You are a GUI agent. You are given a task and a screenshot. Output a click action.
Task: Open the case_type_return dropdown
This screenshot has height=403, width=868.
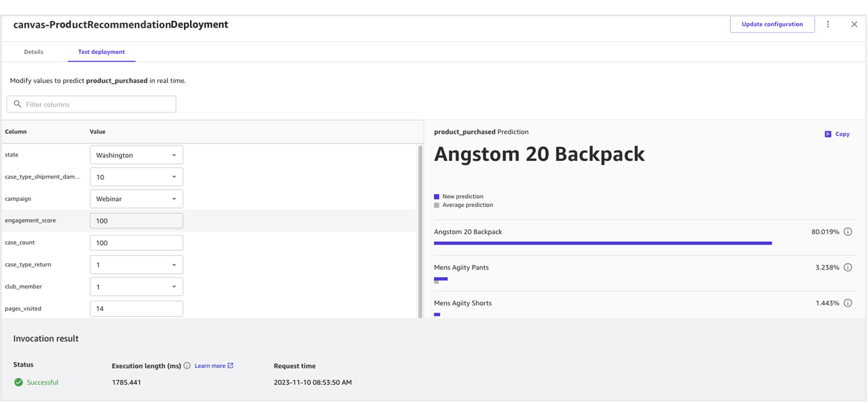136,265
